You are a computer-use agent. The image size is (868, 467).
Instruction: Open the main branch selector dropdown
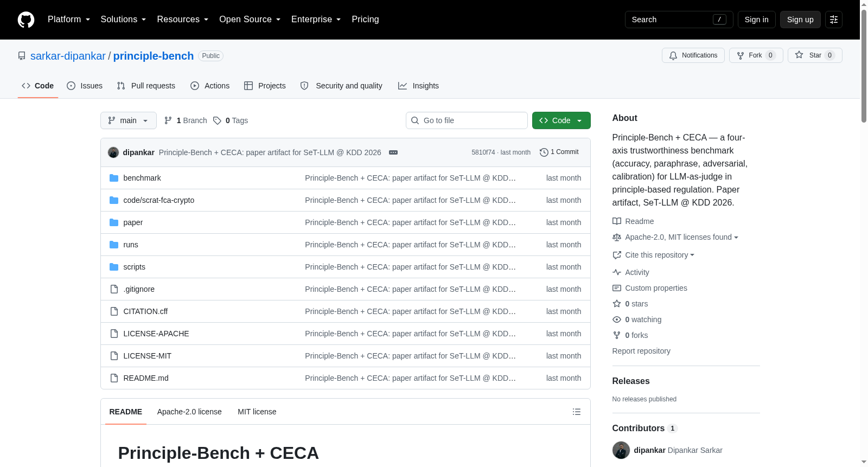(x=129, y=120)
